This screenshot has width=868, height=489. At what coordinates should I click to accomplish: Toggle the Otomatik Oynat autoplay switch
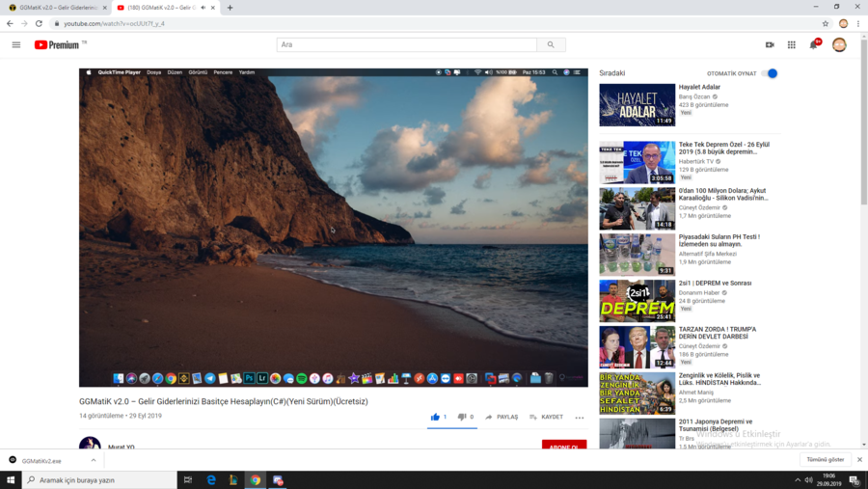(770, 73)
